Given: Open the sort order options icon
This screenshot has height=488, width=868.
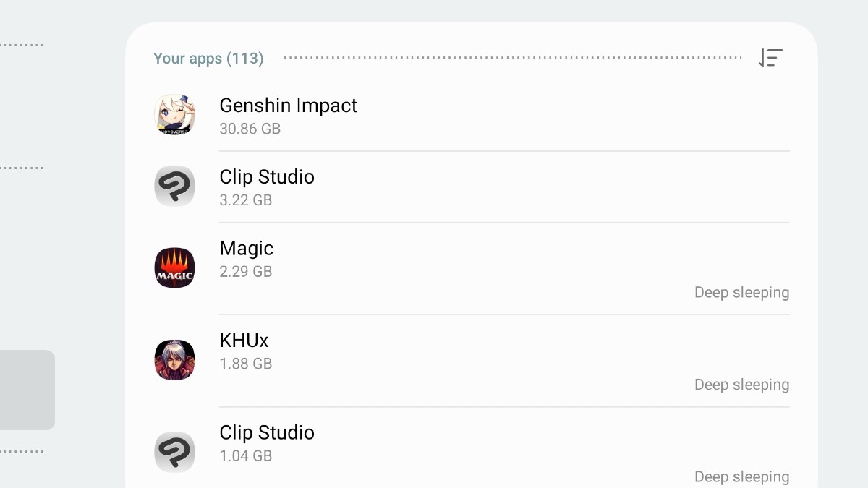Looking at the screenshot, I should click(770, 58).
